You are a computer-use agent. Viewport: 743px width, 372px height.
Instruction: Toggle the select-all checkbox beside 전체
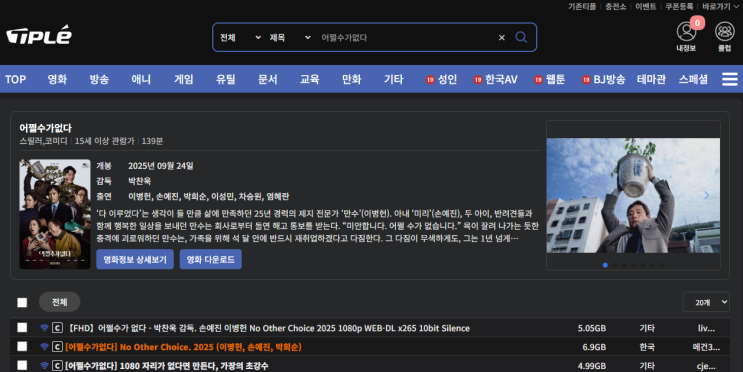tap(22, 302)
